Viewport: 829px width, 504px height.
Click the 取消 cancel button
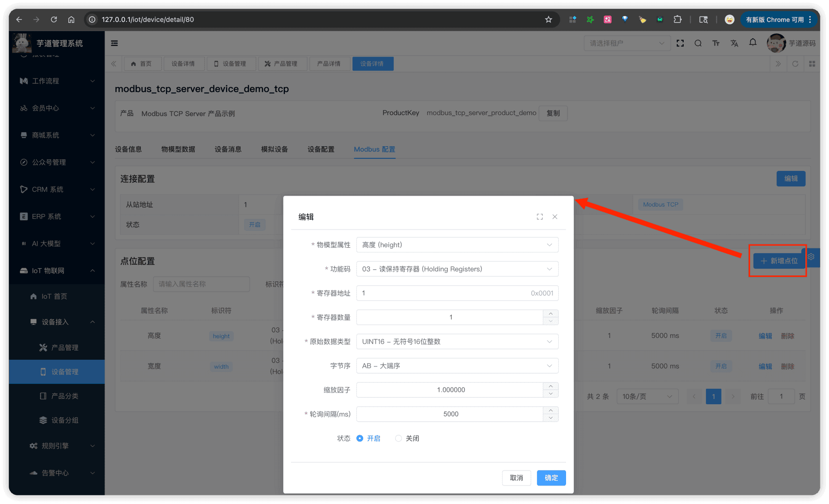(x=516, y=478)
